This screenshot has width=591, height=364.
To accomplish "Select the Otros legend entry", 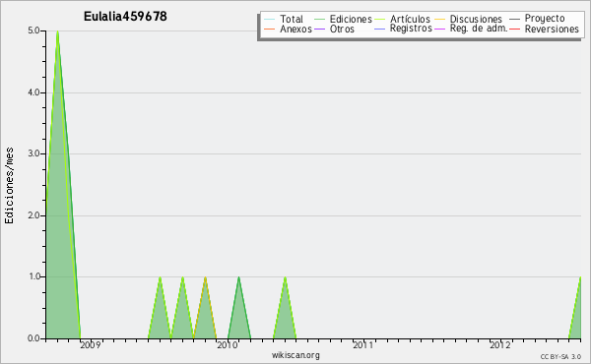I will [x=334, y=29].
